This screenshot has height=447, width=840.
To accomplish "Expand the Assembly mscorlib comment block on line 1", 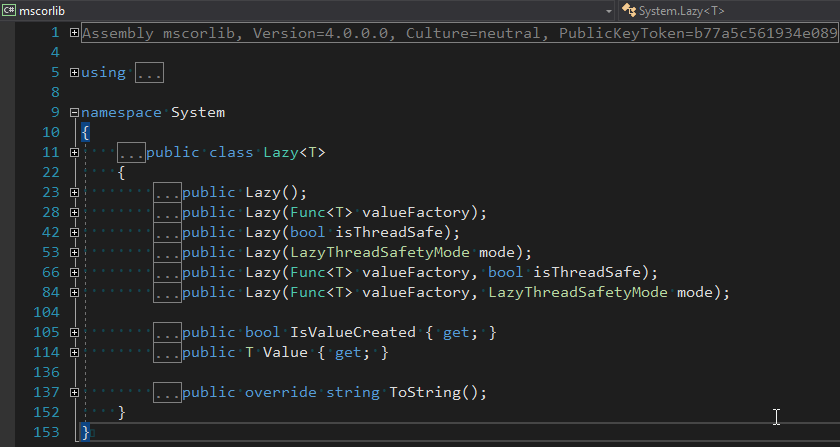I will [74, 33].
